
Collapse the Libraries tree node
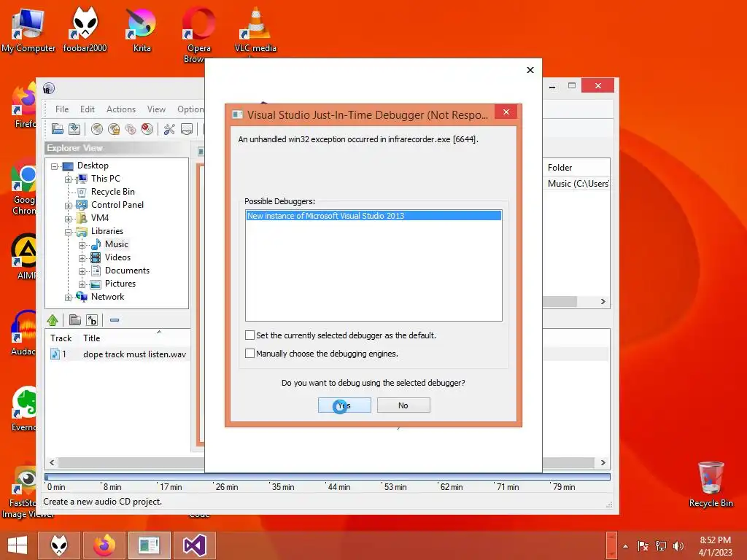click(68, 232)
